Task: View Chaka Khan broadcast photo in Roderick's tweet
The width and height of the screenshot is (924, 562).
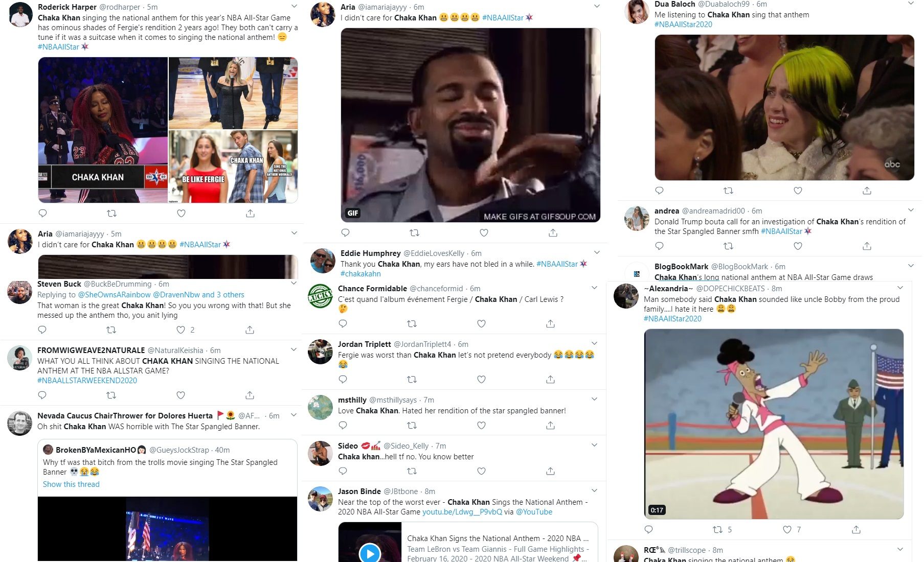Action: [x=103, y=130]
